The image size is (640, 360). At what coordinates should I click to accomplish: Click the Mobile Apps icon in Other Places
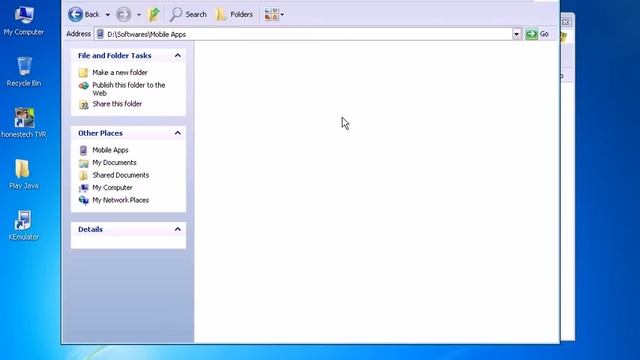pyautogui.click(x=83, y=151)
